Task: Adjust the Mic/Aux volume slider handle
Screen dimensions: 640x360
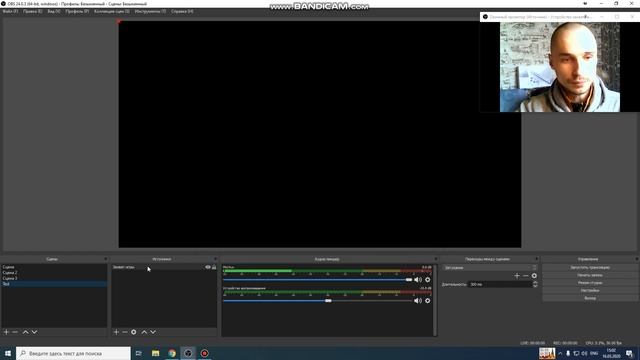Action: tap(409, 280)
